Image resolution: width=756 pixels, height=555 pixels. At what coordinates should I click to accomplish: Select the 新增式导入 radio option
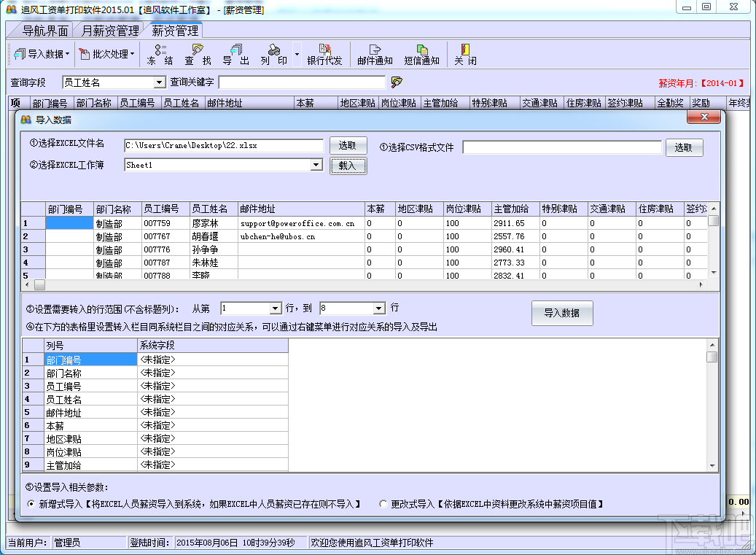(30, 504)
